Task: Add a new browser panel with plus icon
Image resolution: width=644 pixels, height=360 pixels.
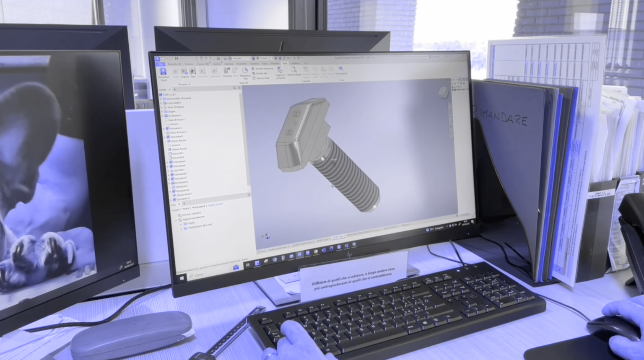Action: (174, 90)
